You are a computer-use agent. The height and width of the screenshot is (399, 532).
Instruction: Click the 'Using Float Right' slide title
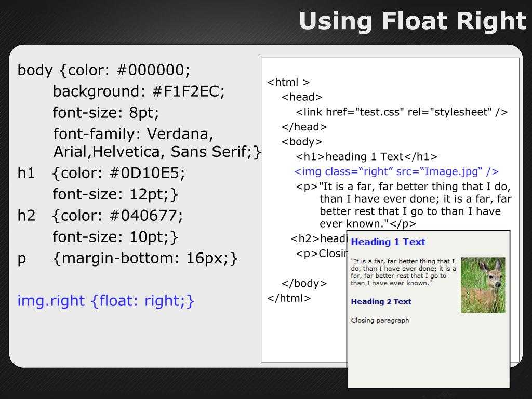click(413, 21)
